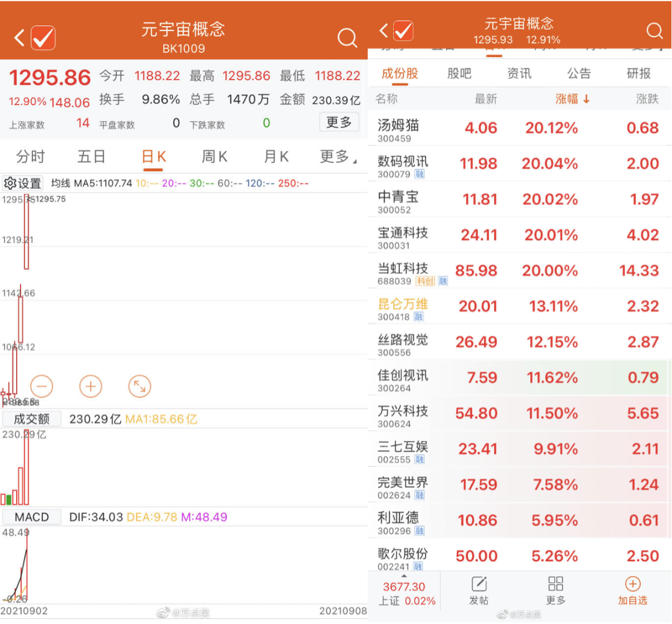This screenshot has height=624, width=672.
Task: Open the 资讯 tab
Action: pyautogui.click(x=520, y=73)
